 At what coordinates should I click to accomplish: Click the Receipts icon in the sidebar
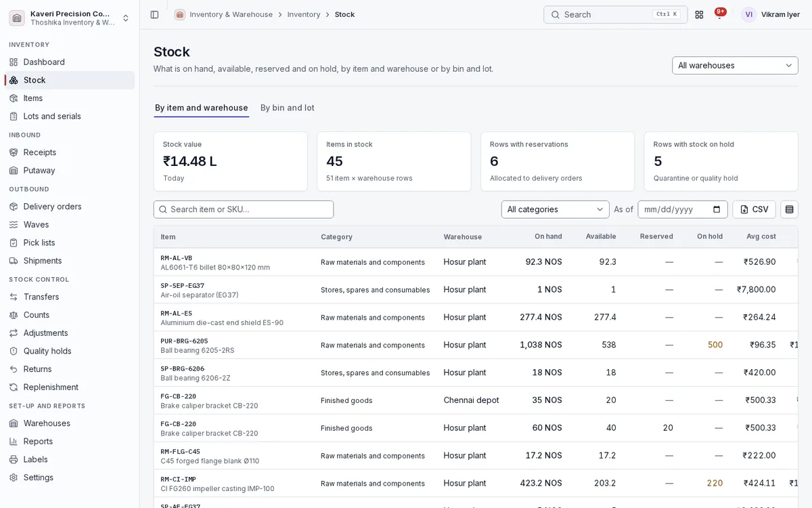tap(14, 152)
